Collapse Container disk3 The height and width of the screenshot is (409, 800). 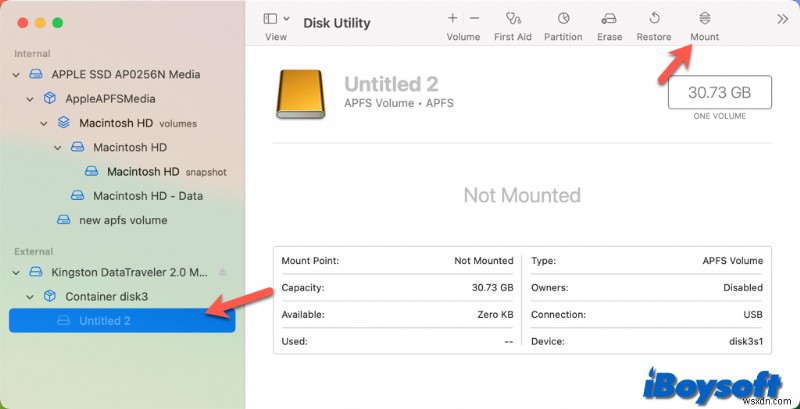click(x=30, y=296)
